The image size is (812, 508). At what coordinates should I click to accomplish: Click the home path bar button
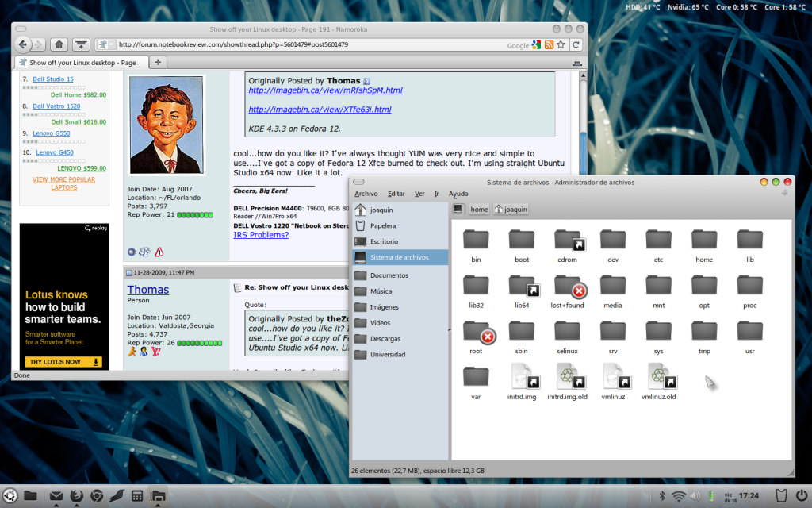[478, 210]
